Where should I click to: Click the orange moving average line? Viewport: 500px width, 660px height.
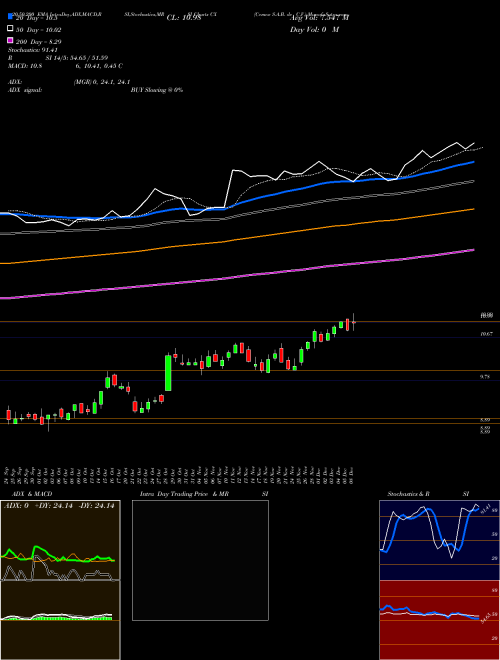pyautogui.click(x=237, y=240)
